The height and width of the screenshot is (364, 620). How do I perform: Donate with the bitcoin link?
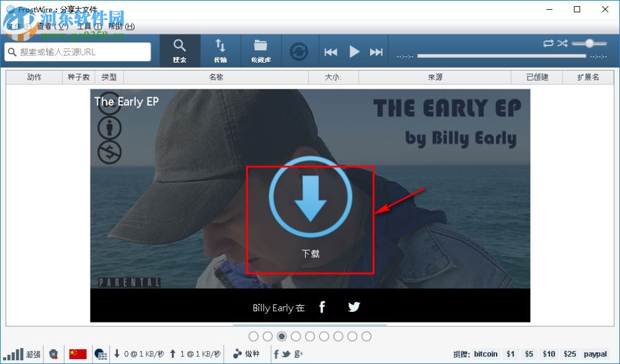[x=485, y=354]
